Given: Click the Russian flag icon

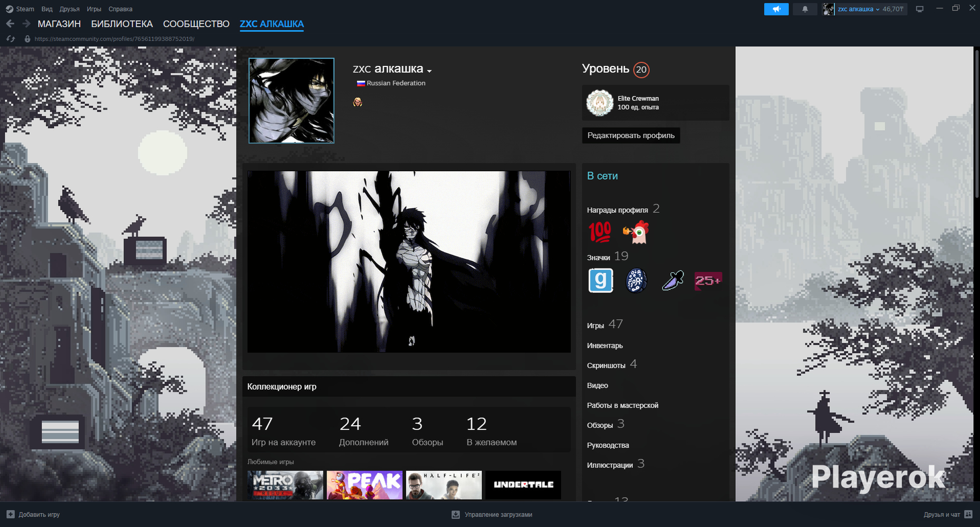Looking at the screenshot, I should coord(361,83).
